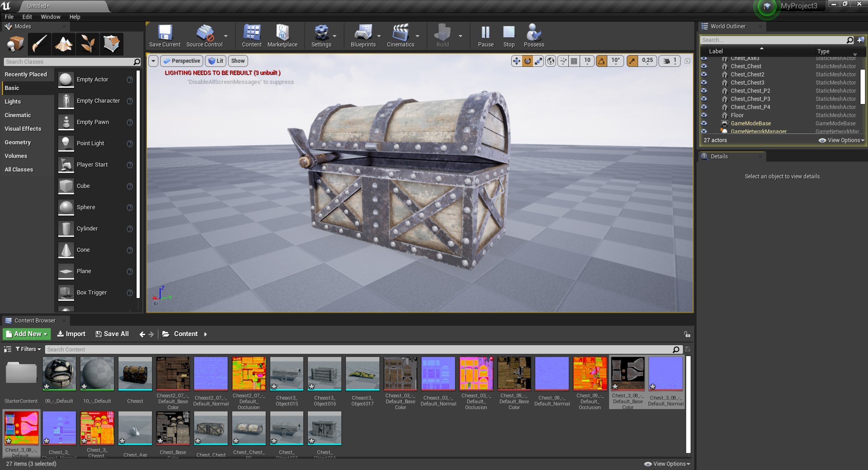Toggle visibility of Floor actor
868x470 pixels.
click(x=704, y=115)
